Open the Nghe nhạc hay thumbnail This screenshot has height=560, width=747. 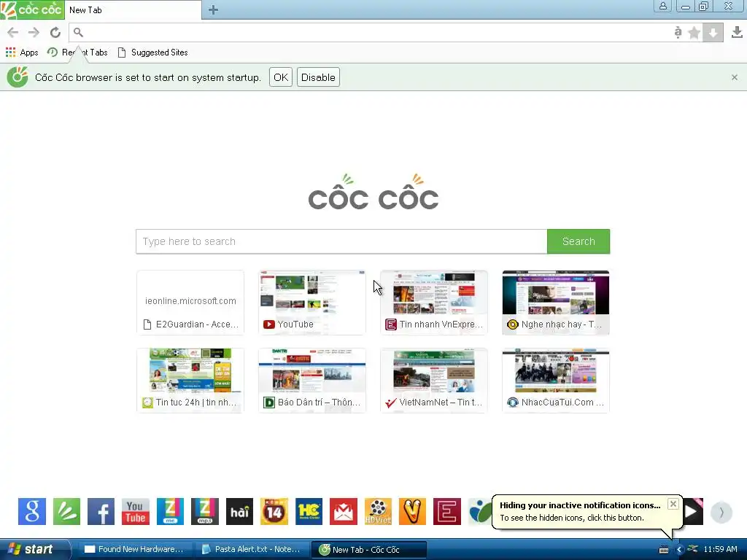tap(556, 303)
